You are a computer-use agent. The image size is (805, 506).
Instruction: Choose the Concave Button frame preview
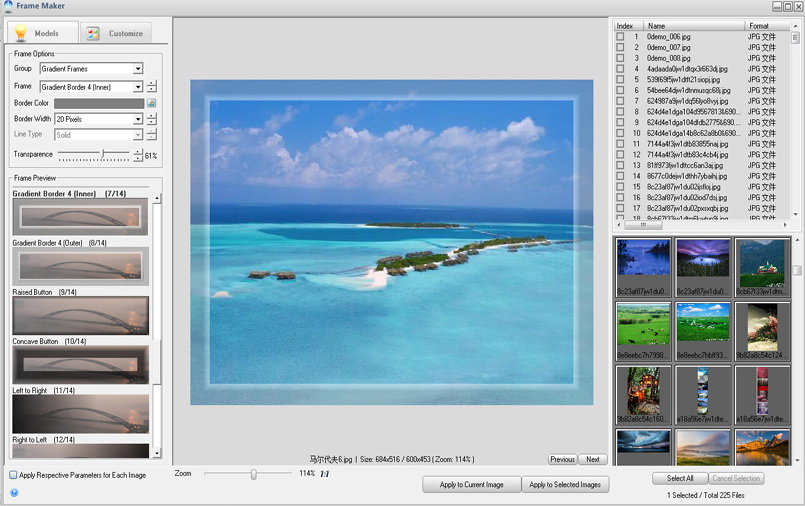point(80,366)
